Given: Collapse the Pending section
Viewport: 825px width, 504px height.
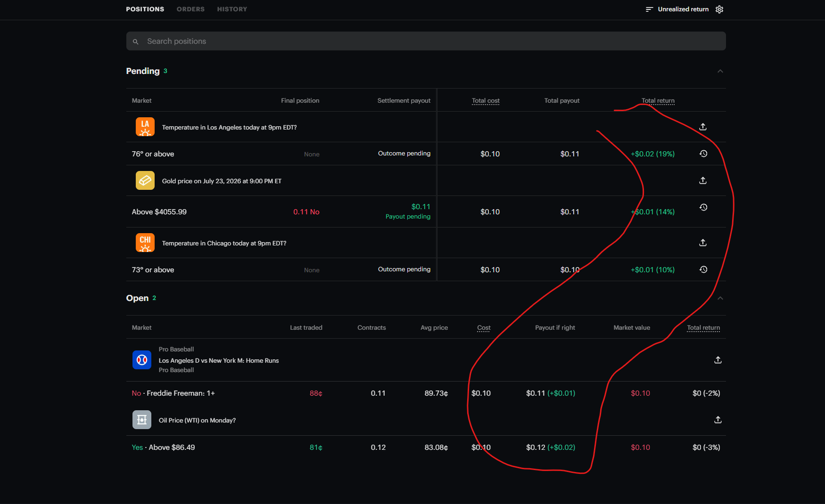Looking at the screenshot, I should 720,71.
